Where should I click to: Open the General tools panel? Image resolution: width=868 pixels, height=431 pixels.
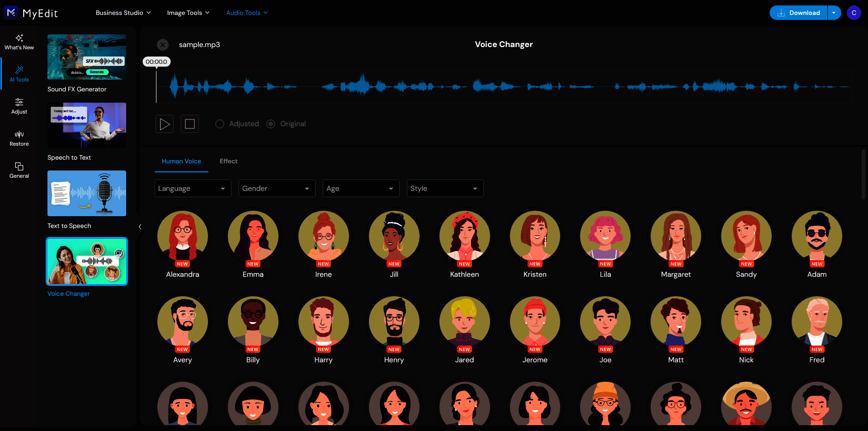[x=19, y=171]
